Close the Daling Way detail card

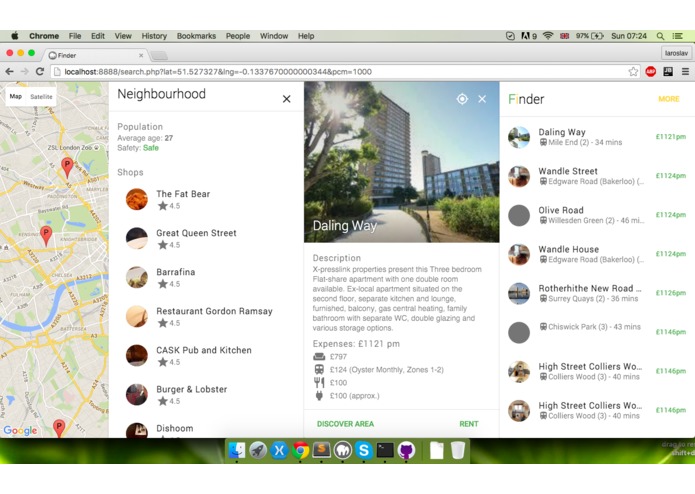coord(482,99)
